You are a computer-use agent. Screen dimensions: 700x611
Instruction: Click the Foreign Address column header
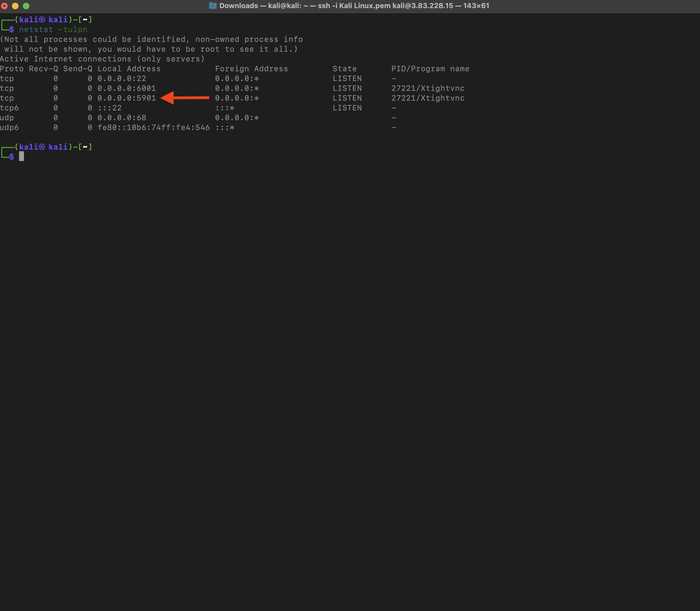[251, 69]
